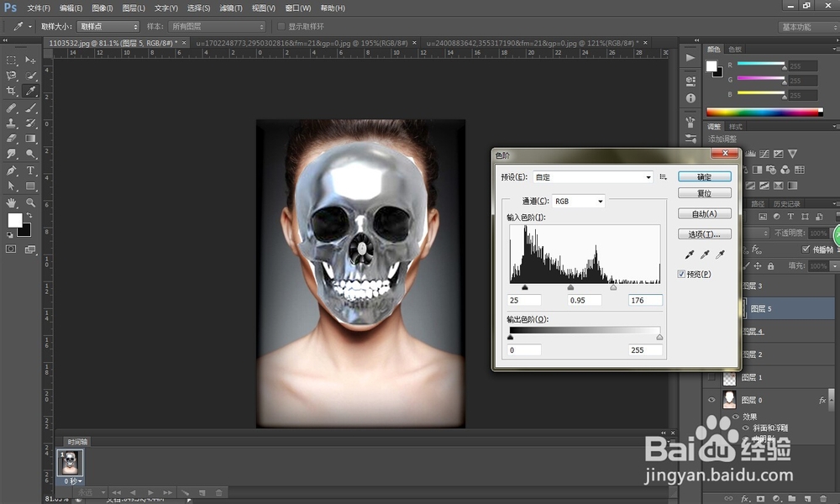Select the Hand tool
The image size is (840, 504).
(x=11, y=202)
